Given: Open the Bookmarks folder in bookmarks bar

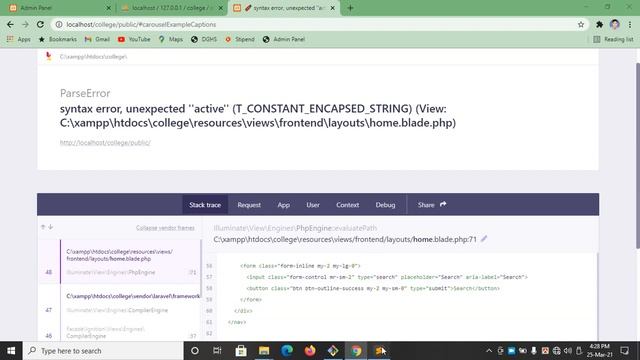Looking at the screenshot, I should 58,39.
